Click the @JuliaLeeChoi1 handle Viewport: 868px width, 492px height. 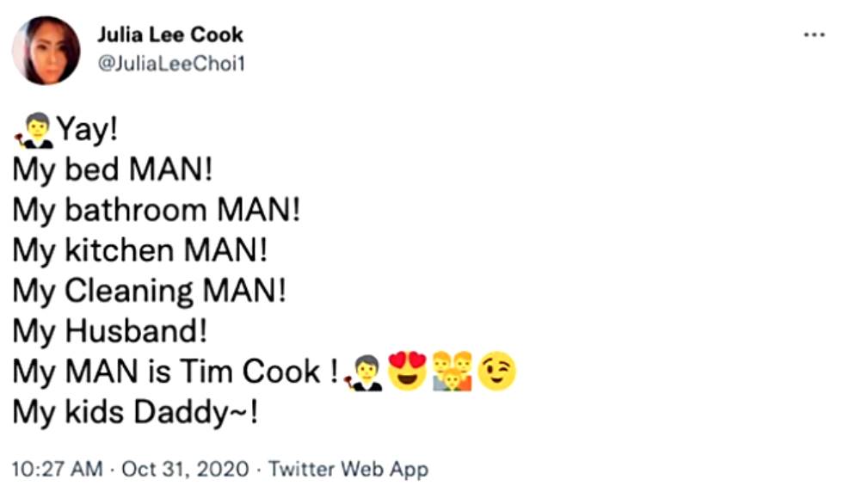pyautogui.click(x=170, y=65)
